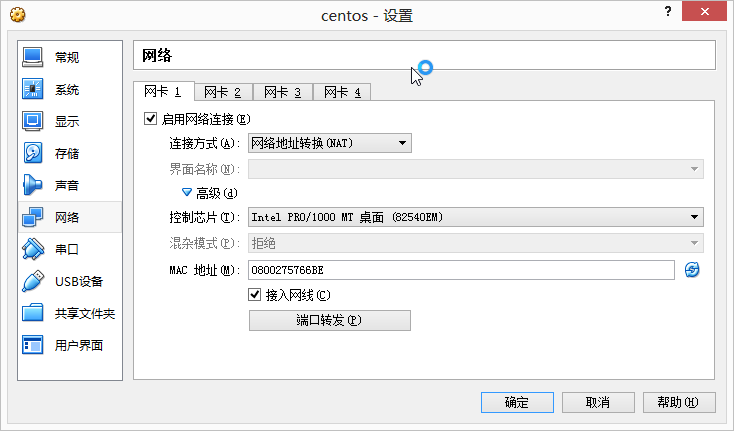Click the MAC 地址 input field
Screen dimensions: 734x431
[461, 270]
